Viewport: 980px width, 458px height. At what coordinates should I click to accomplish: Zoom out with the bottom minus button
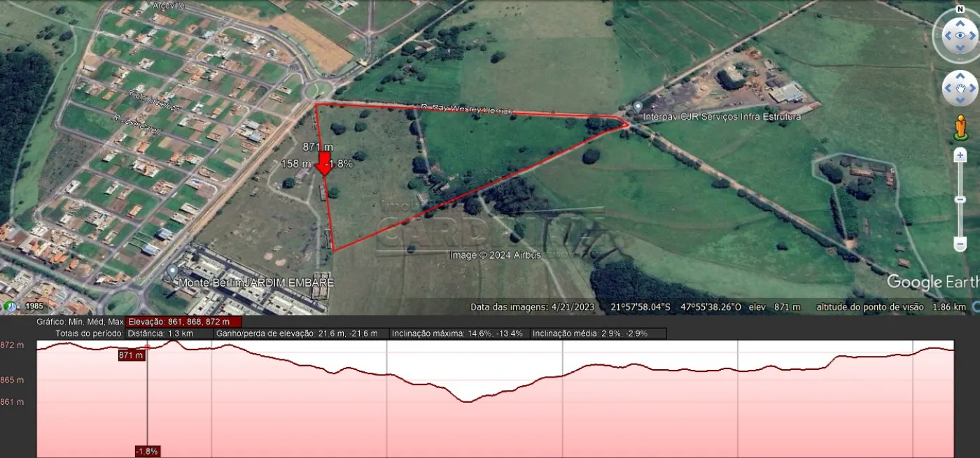960,244
